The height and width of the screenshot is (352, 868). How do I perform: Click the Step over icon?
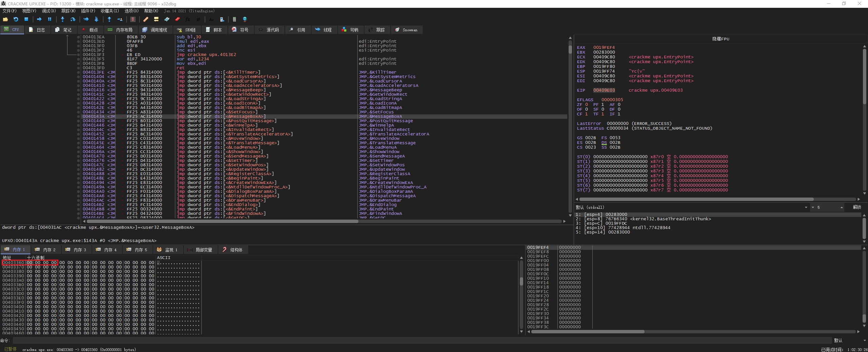click(73, 19)
